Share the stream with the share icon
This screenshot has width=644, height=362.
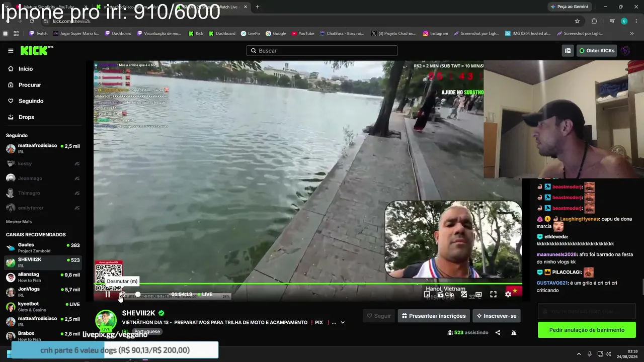pyautogui.click(x=498, y=332)
